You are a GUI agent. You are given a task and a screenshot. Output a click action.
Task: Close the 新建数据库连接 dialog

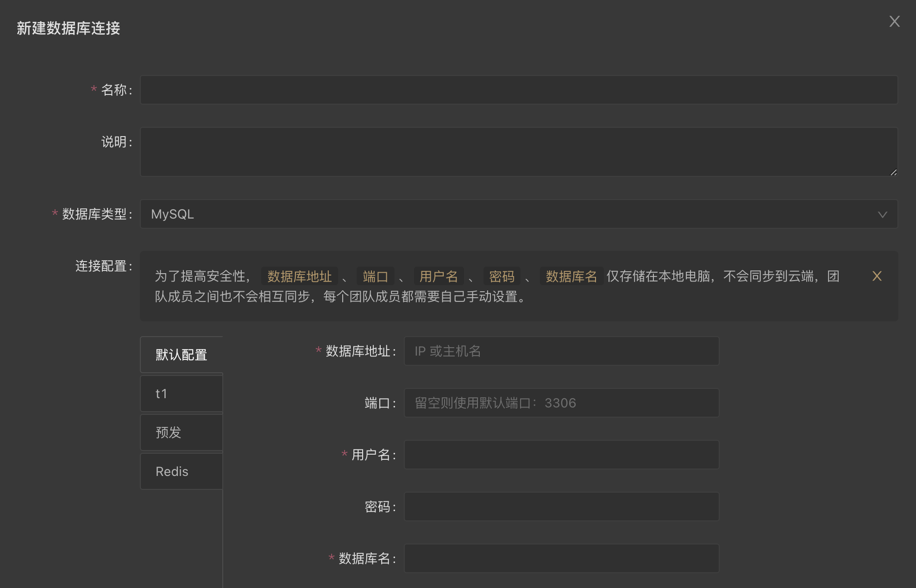[894, 21]
